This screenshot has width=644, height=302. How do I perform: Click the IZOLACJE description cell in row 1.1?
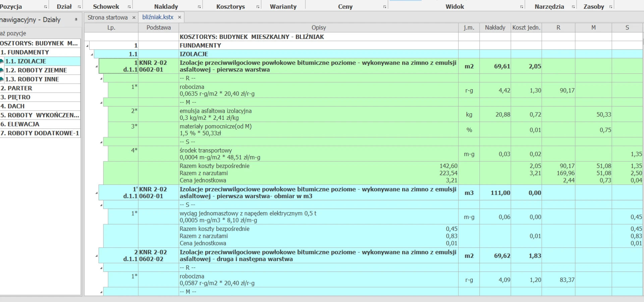pyautogui.click(x=319, y=54)
